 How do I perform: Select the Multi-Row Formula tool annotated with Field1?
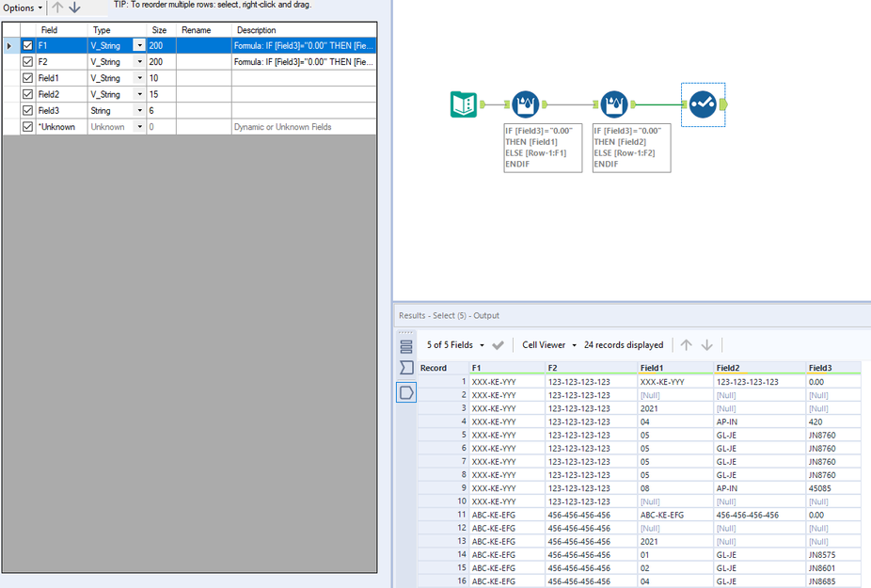[x=525, y=104]
